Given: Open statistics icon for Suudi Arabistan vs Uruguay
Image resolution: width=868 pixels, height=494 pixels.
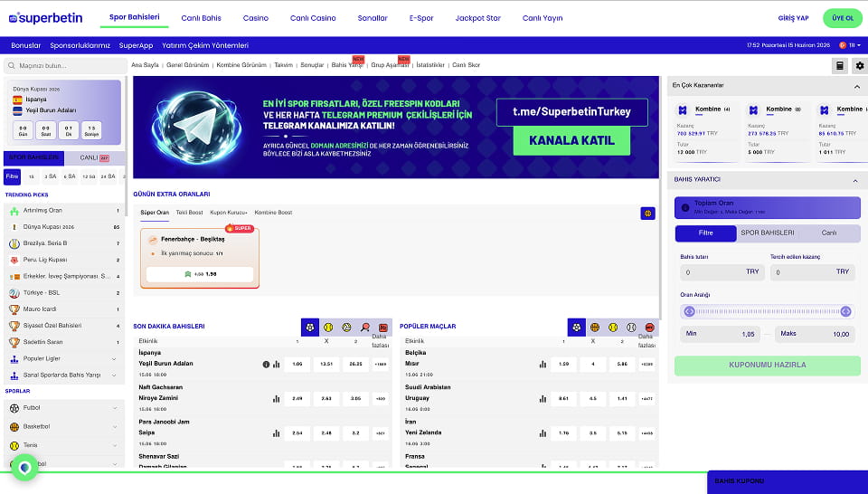Looking at the screenshot, I should click(542, 399).
